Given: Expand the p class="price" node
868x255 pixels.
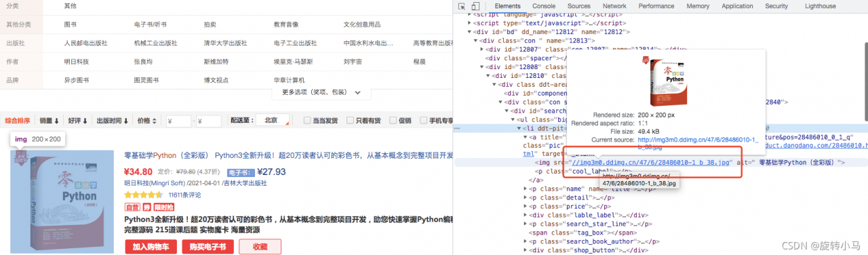Looking at the screenshot, I should pyautogui.click(x=526, y=206).
